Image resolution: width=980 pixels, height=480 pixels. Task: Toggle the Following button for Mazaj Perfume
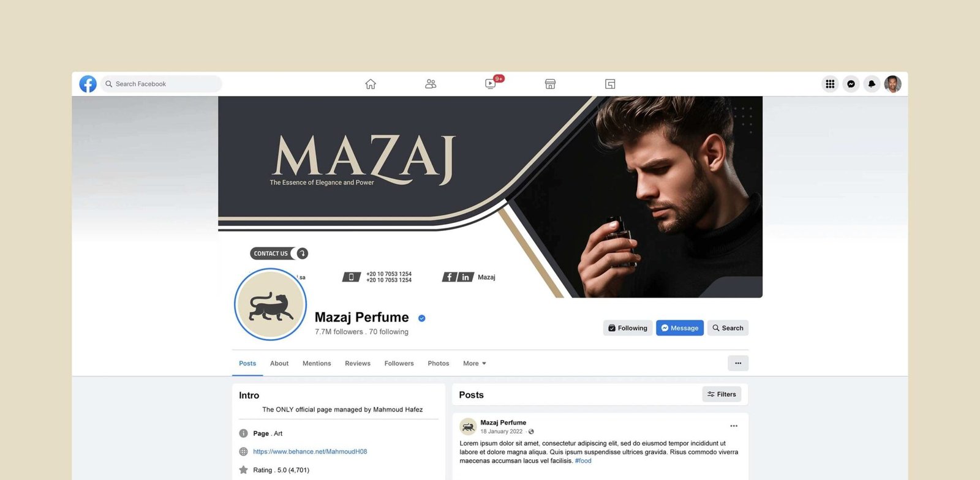[x=628, y=328]
